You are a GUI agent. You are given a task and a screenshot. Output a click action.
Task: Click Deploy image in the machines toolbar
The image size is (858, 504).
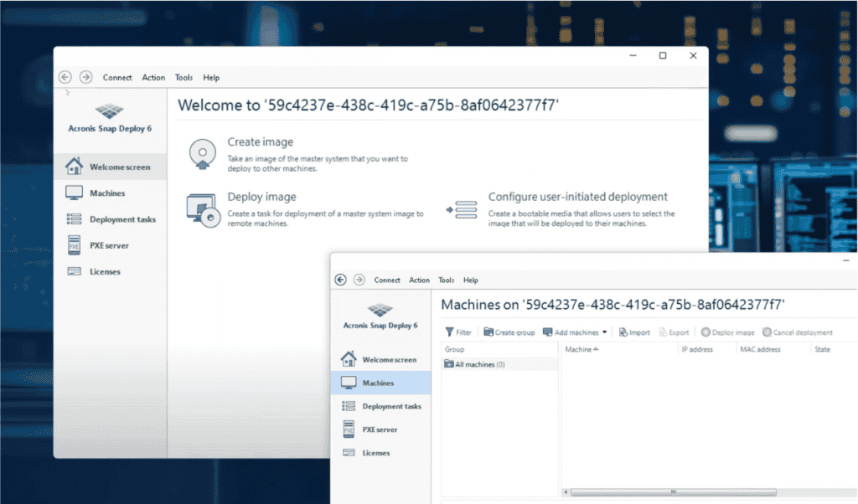pyautogui.click(x=727, y=332)
